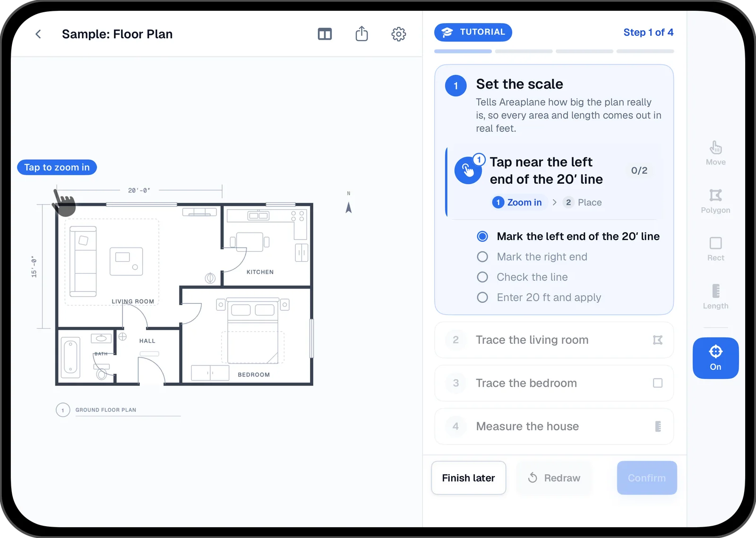
Task: Open step 3 Trace the bedroom
Action: tap(554, 383)
